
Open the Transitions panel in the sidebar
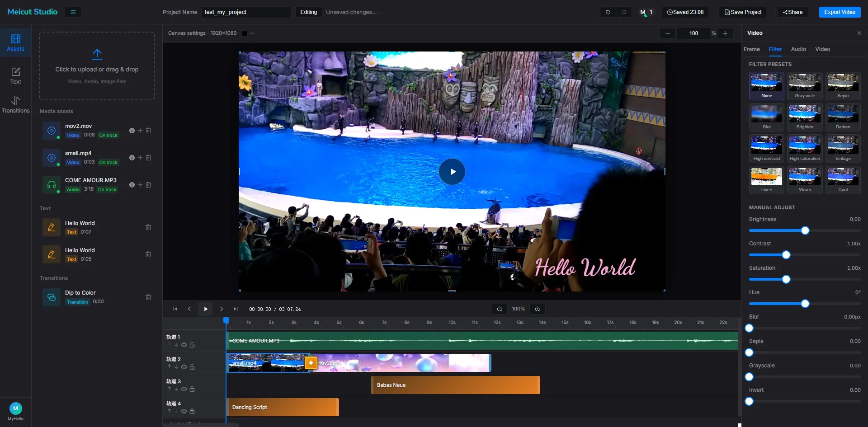click(x=15, y=104)
